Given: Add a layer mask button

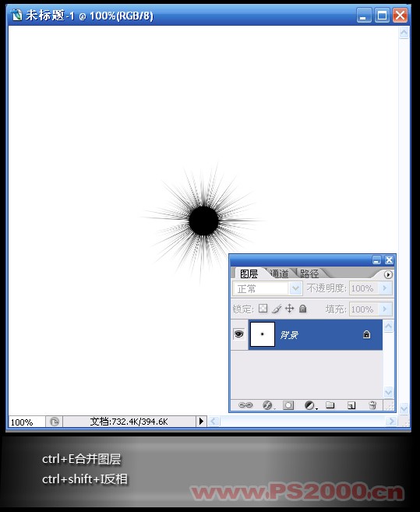Looking at the screenshot, I should point(288,405).
